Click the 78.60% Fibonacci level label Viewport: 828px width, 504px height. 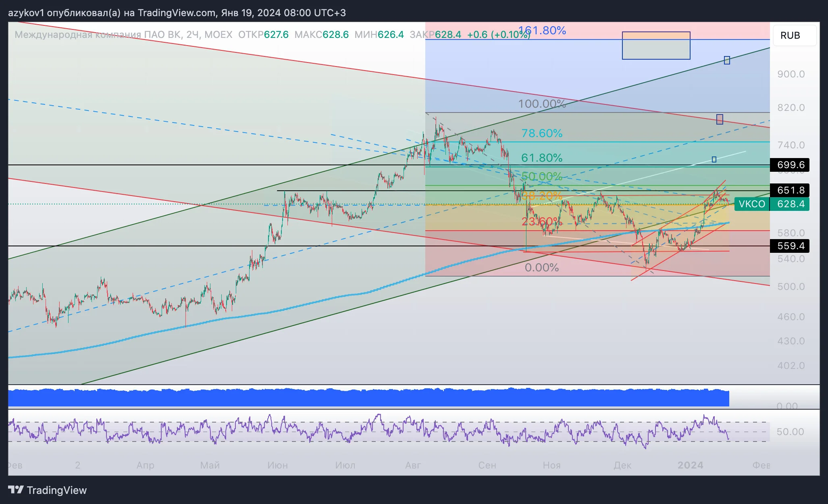click(542, 133)
